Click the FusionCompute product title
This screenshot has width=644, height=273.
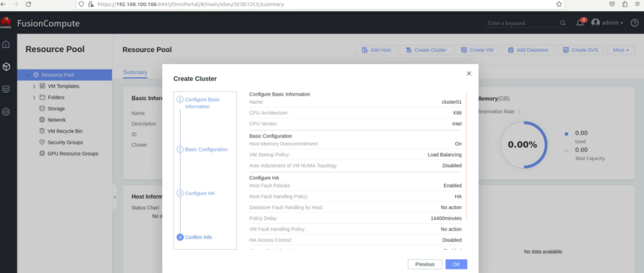[48, 23]
